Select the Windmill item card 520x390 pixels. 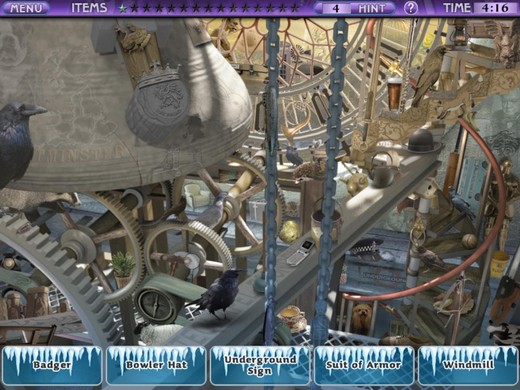click(468, 365)
